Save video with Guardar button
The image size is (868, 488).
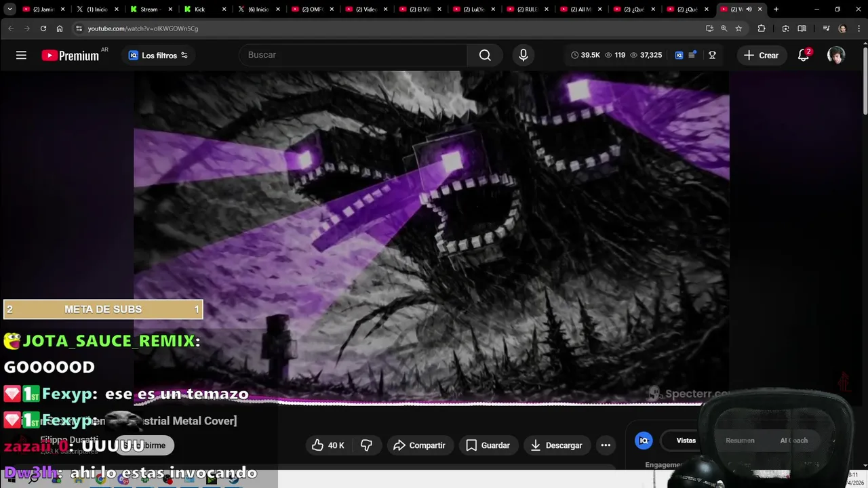click(488, 445)
